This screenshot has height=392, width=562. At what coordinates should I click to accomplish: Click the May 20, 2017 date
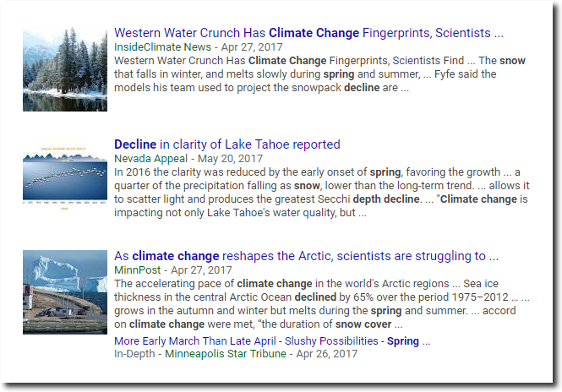point(230,158)
